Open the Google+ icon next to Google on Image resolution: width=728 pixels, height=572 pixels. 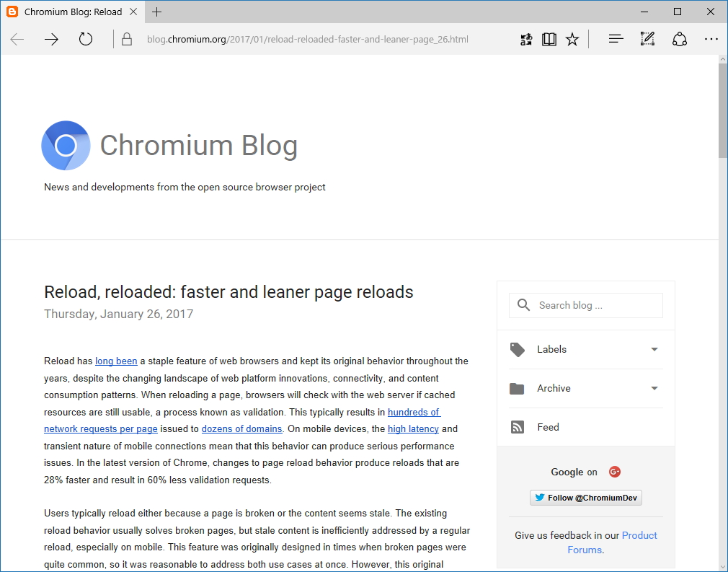click(614, 471)
